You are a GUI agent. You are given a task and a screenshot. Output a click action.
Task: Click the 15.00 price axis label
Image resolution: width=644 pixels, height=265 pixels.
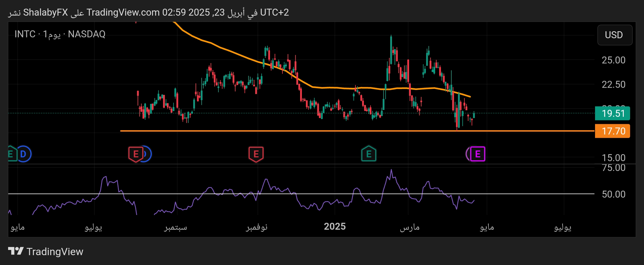(x=614, y=158)
